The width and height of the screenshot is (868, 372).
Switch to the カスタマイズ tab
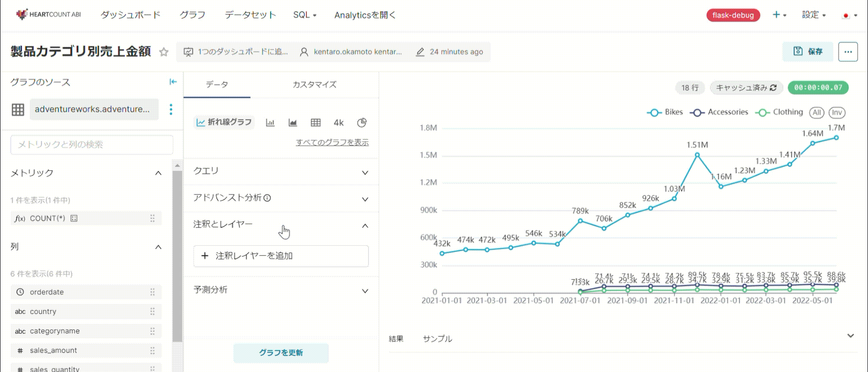point(314,85)
